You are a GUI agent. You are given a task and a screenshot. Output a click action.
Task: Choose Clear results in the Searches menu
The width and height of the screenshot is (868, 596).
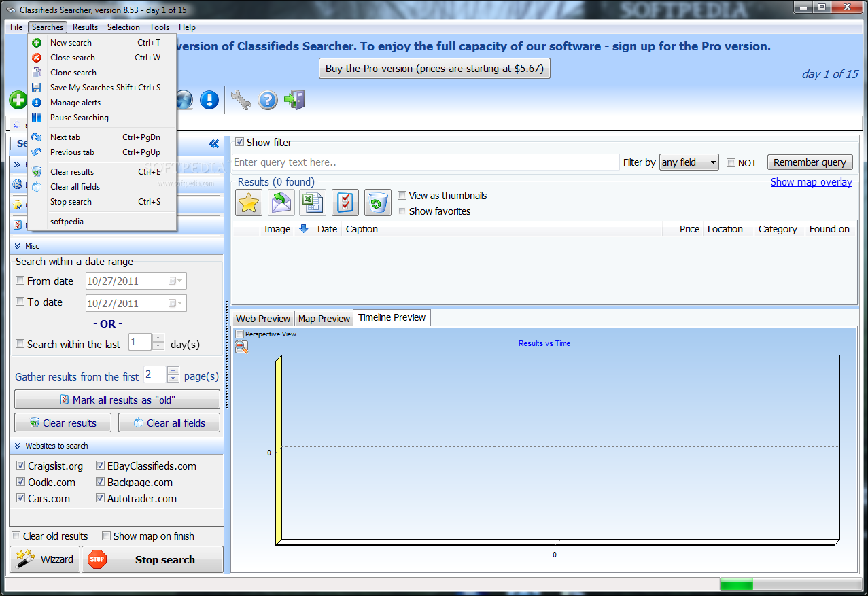tap(102, 172)
